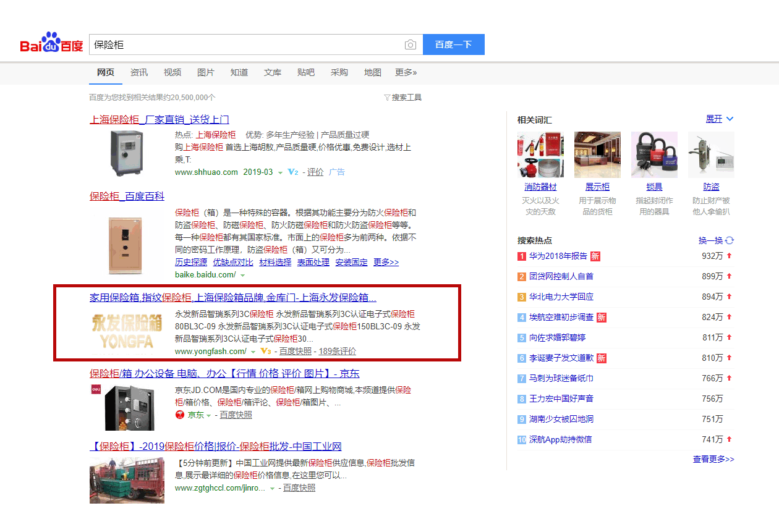The width and height of the screenshot is (779, 532).
Task: Open the 搜索工具 filter options
Action: click(402, 98)
